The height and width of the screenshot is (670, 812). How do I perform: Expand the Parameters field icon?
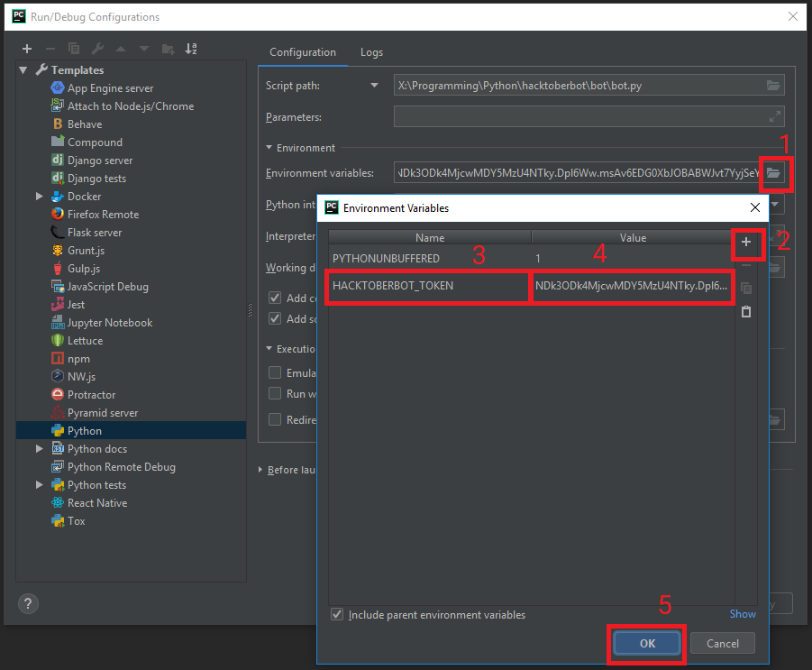pos(775,116)
